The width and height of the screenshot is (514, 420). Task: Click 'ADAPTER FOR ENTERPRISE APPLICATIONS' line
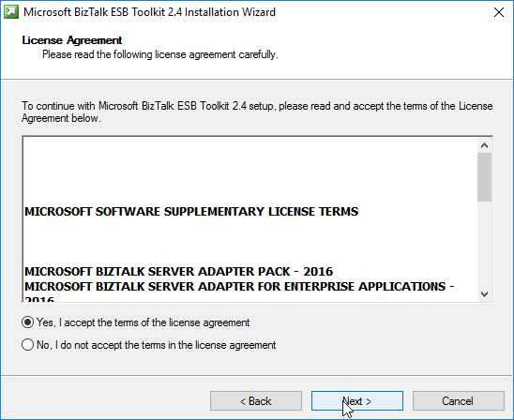239,287
